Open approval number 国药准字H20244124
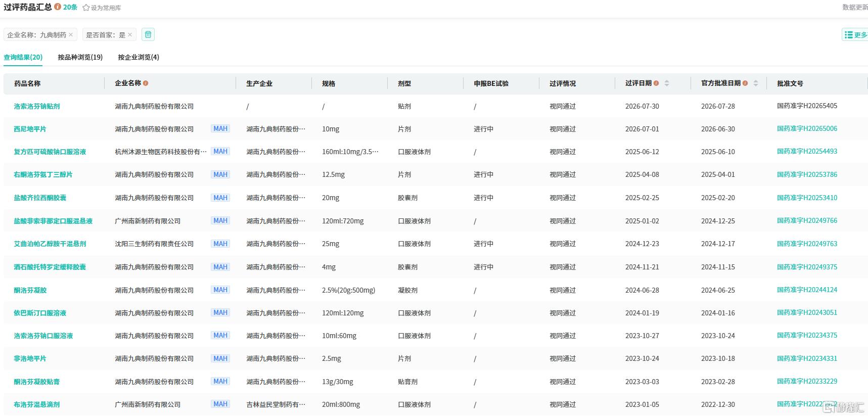This screenshot has height=417, width=868. coord(807,290)
